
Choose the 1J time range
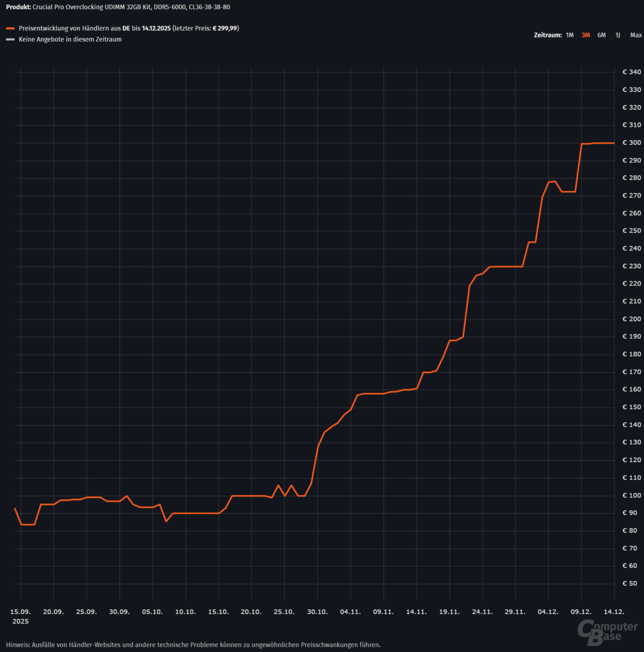pyautogui.click(x=617, y=35)
